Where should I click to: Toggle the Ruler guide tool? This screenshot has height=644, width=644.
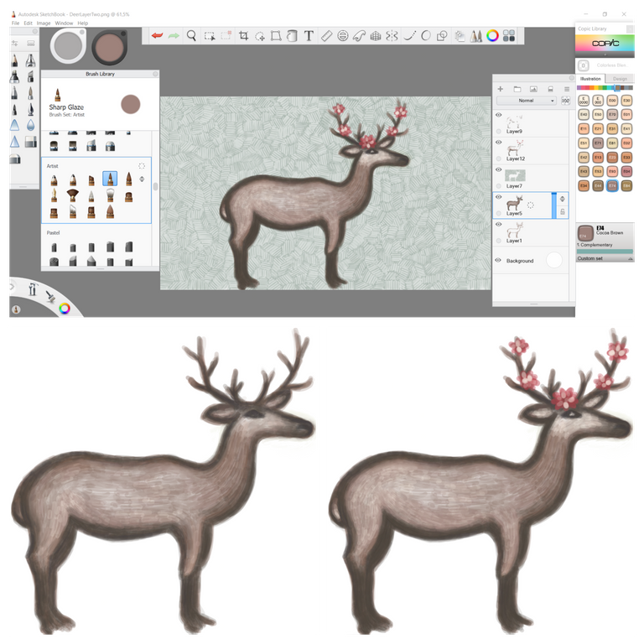point(326,36)
